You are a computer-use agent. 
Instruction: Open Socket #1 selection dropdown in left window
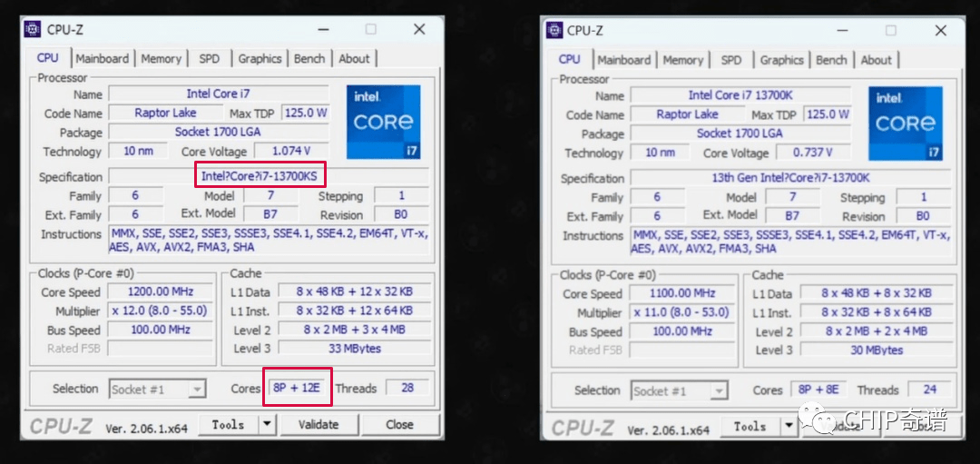coord(158,389)
